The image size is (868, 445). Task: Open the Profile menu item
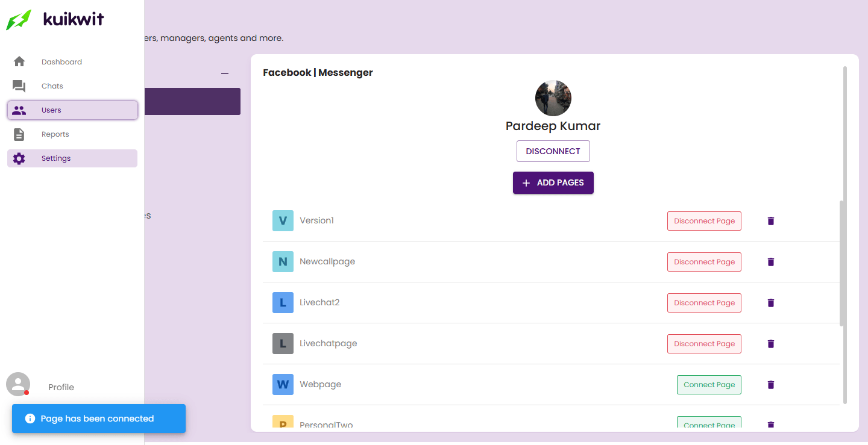pyautogui.click(x=61, y=387)
